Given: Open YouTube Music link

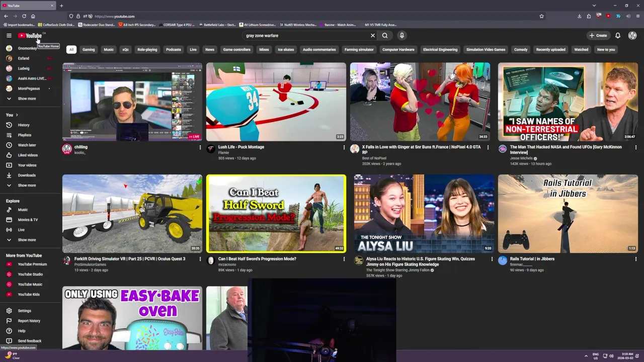Looking at the screenshot, I should [x=30, y=284].
